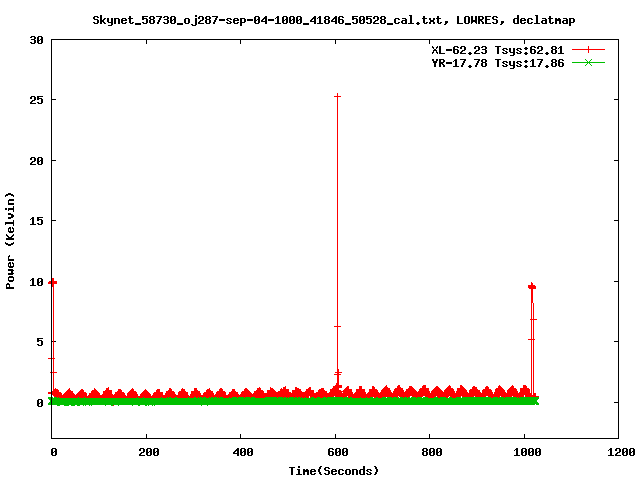Viewport: 640px width, 480px height.
Task: Click the x-axis tick label 800
Action: pos(432,452)
